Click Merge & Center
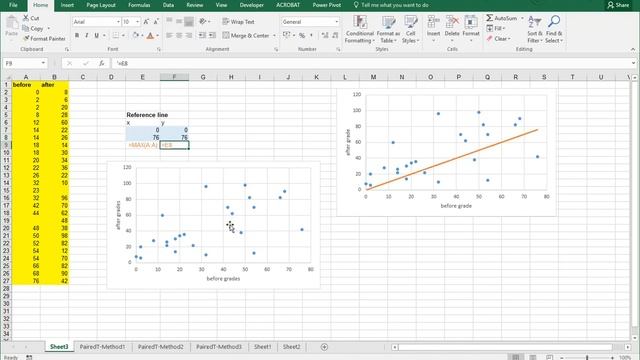This screenshot has width=640, height=360. click(x=246, y=36)
